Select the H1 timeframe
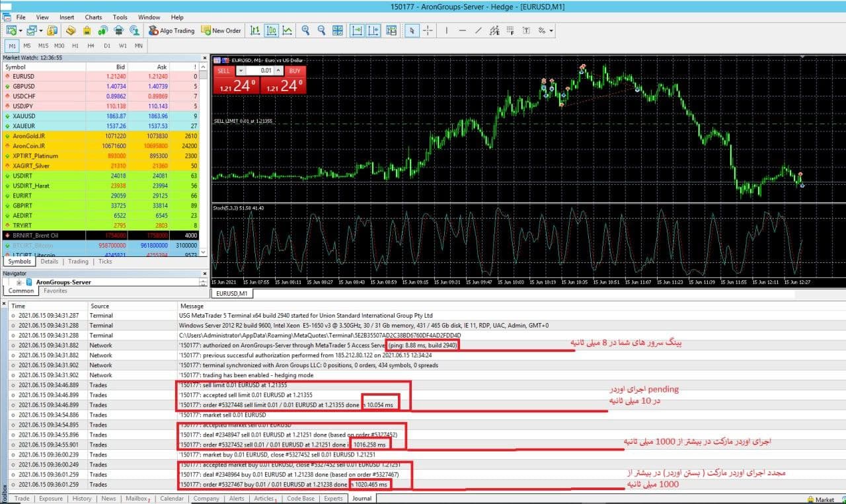The width and height of the screenshot is (846, 504). [x=75, y=46]
